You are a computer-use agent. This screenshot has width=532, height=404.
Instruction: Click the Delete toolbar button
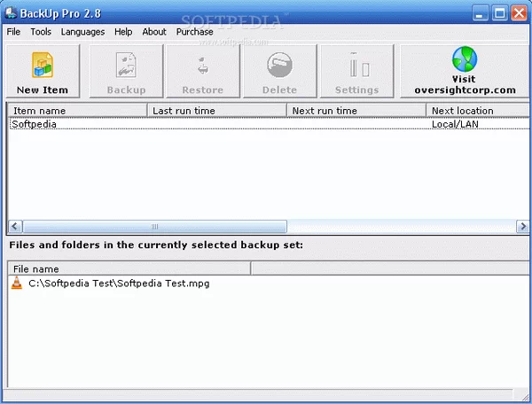(279, 71)
